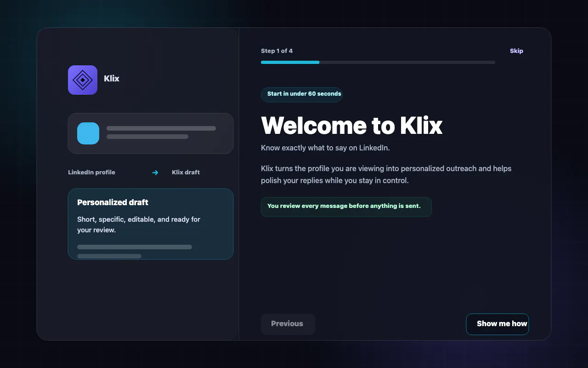The height and width of the screenshot is (368, 588).
Task: Click the blue profile avatar square
Action: click(x=88, y=133)
